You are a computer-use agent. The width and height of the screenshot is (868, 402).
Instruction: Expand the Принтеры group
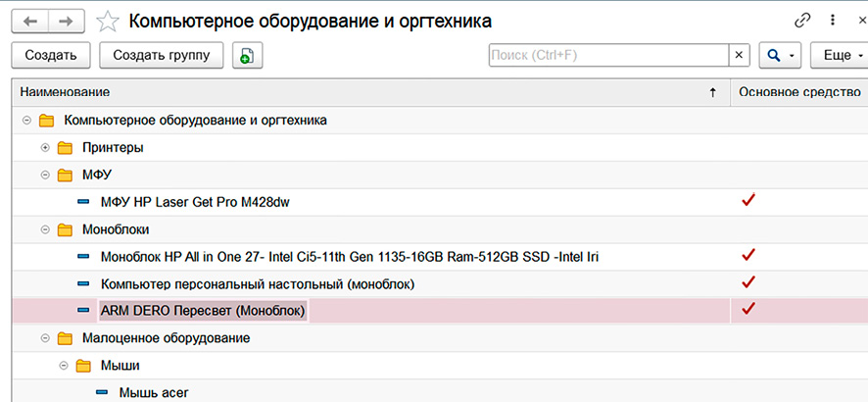click(x=45, y=148)
